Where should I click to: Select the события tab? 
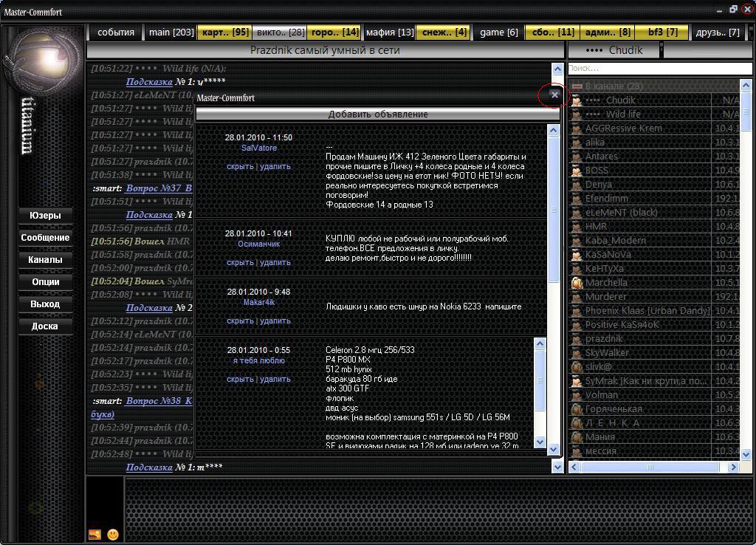click(x=116, y=32)
